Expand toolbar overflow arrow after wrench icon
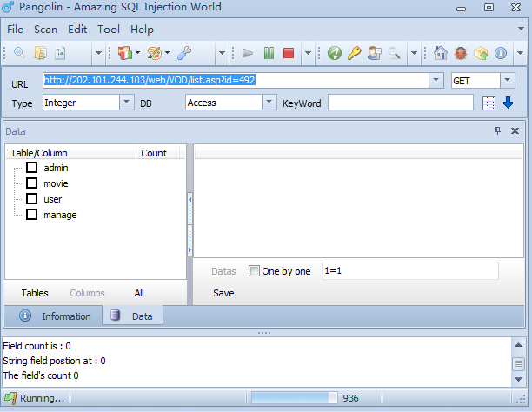Screen dimensions: 532x412 click(222, 53)
